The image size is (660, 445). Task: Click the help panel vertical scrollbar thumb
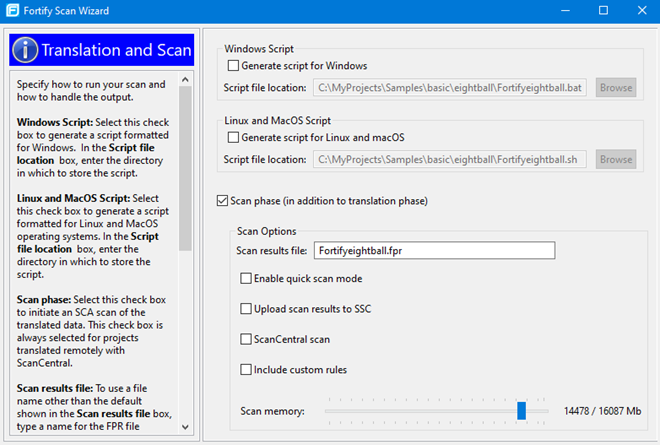pos(185,170)
